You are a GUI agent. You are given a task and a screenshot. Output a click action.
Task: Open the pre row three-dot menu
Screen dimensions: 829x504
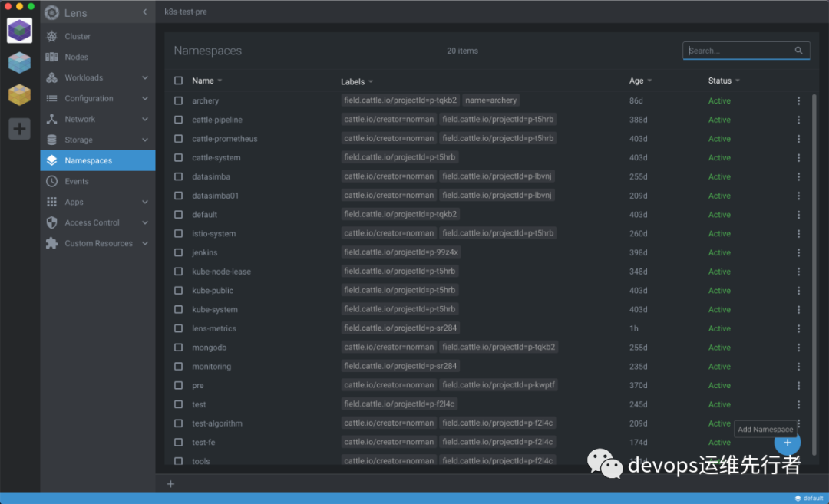[x=798, y=386]
